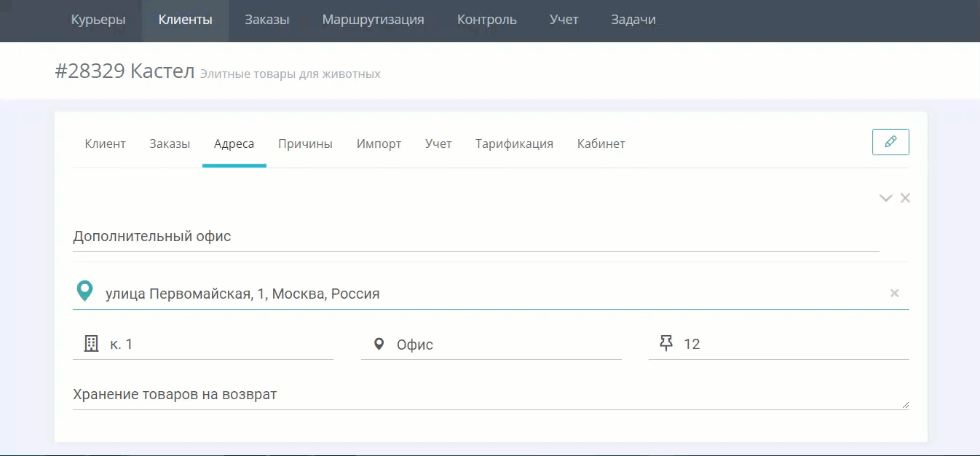Open the Кабинет tab

click(601, 144)
